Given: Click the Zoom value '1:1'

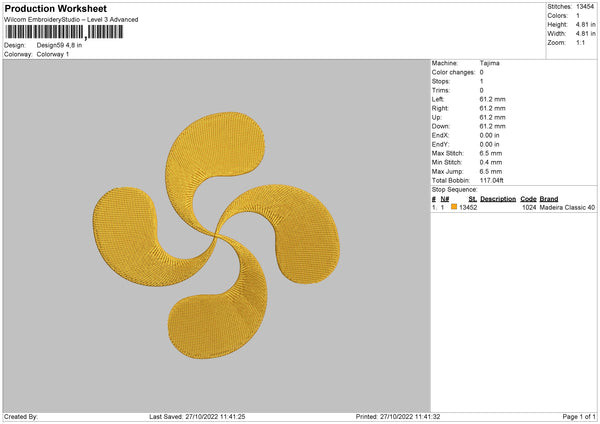Looking at the screenshot, I should click(580, 42).
